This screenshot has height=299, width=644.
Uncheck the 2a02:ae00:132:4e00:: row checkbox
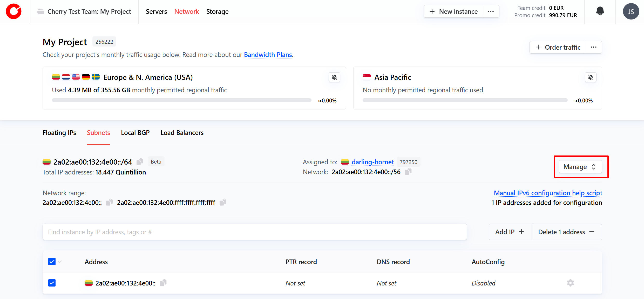pyautogui.click(x=52, y=283)
